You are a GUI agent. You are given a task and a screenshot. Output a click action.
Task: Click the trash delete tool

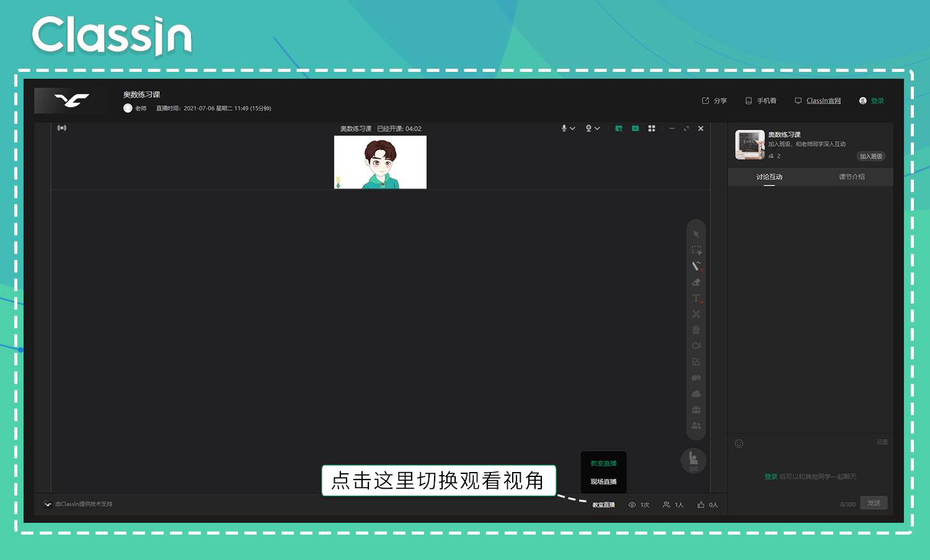point(696,330)
